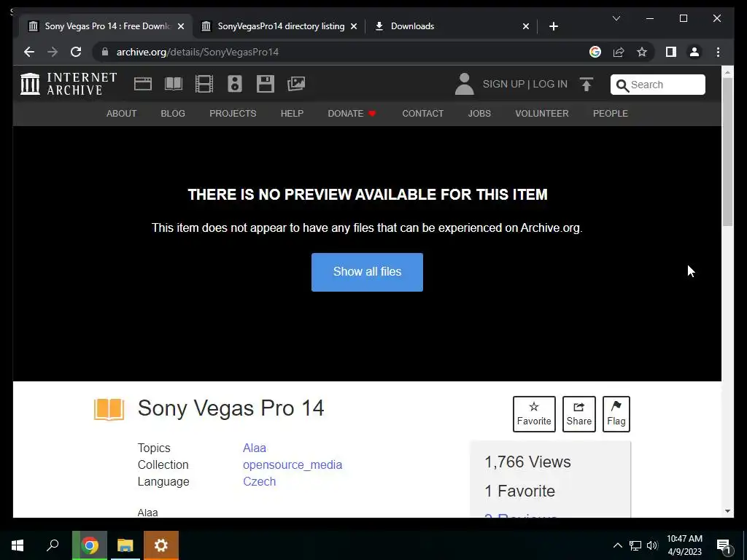747x560 pixels.
Task: Open the notification center
Action: pos(724,547)
